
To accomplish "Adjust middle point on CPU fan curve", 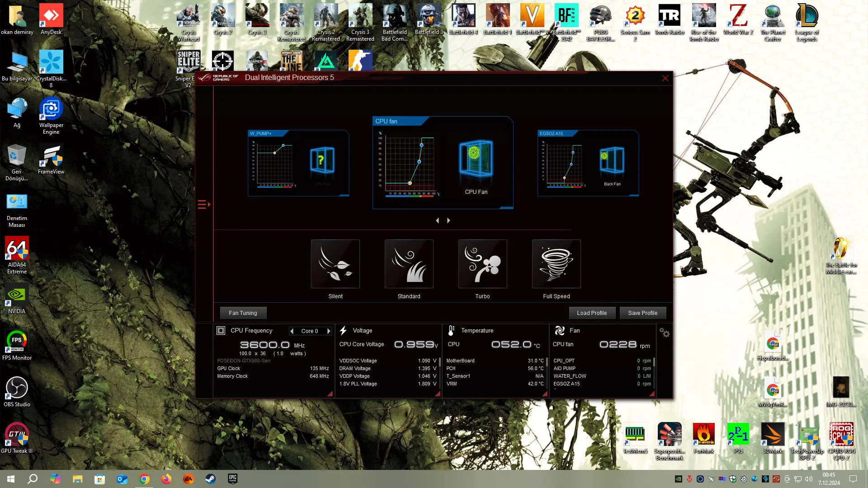I will [x=419, y=162].
